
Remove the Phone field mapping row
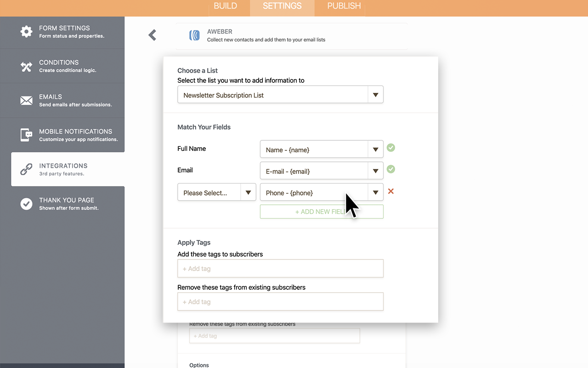[x=391, y=191]
